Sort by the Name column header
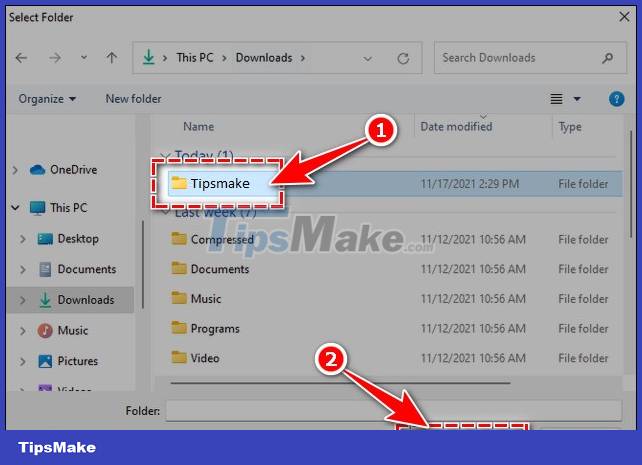 (199, 126)
